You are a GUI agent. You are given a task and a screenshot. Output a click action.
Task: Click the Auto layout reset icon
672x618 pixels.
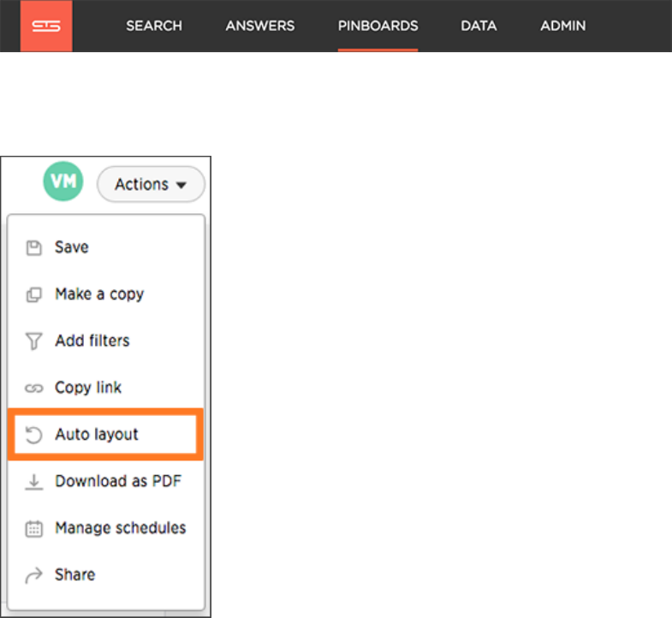tap(34, 435)
